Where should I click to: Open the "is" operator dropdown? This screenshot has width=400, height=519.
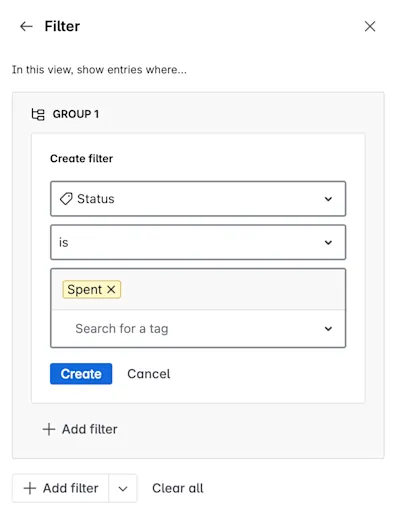(198, 242)
